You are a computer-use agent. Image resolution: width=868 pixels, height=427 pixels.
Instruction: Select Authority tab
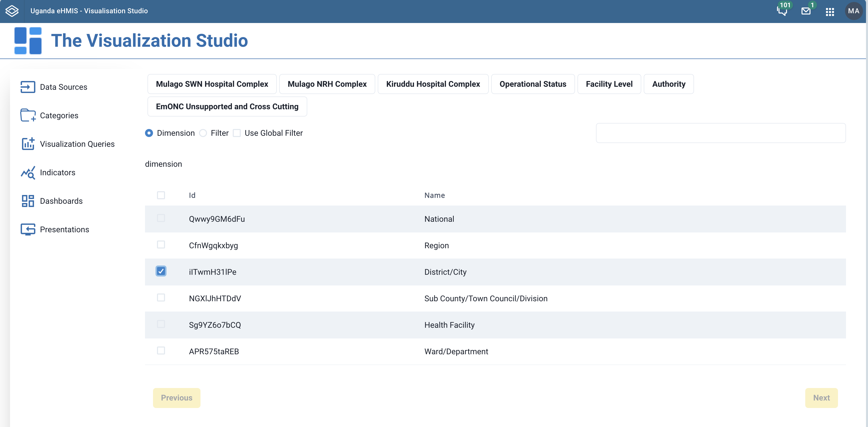coord(668,84)
